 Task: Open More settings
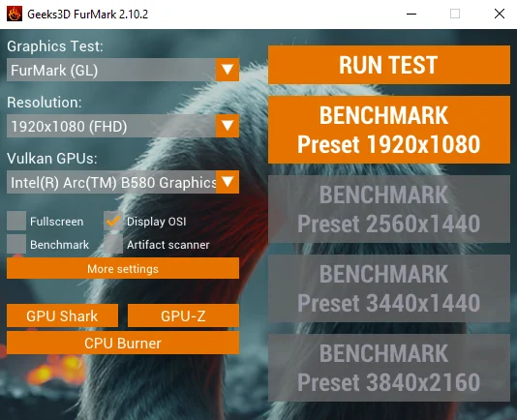[123, 268]
